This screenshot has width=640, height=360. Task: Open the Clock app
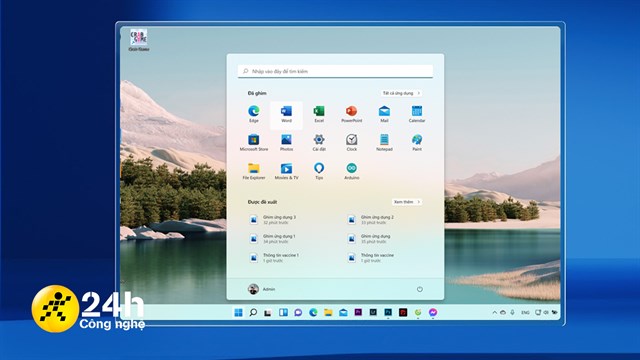(351, 142)
